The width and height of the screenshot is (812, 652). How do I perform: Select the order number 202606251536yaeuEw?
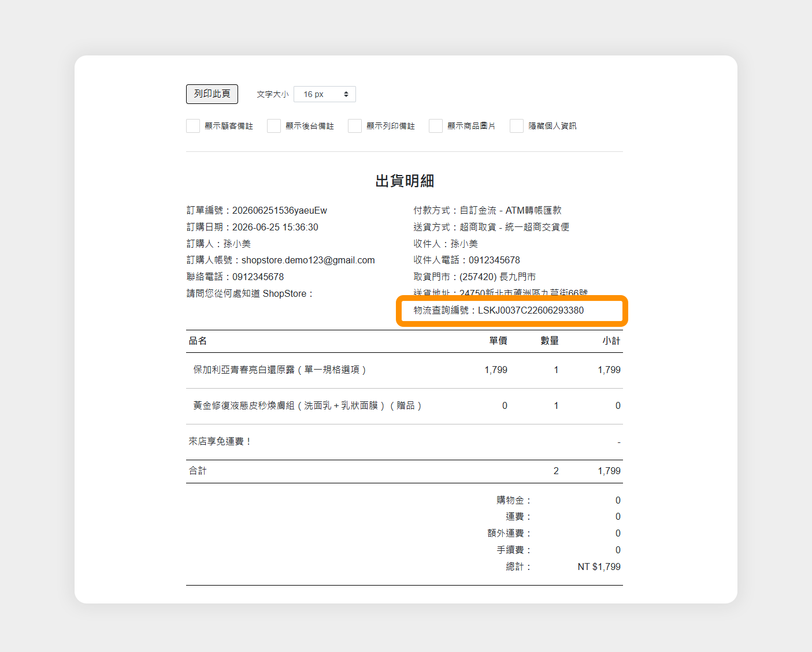280,211
